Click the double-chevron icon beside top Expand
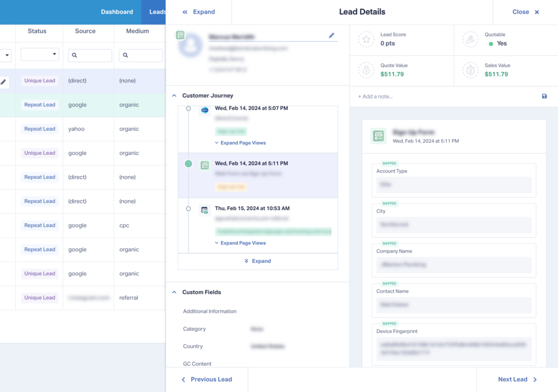This screenshot has height=392, width=558. tap(185, 12)
